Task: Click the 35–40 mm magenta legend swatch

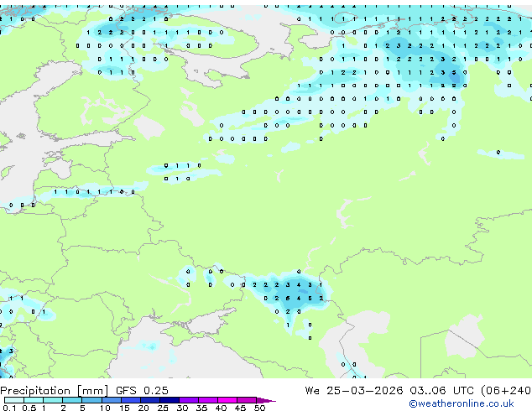Action: (207, 400)
